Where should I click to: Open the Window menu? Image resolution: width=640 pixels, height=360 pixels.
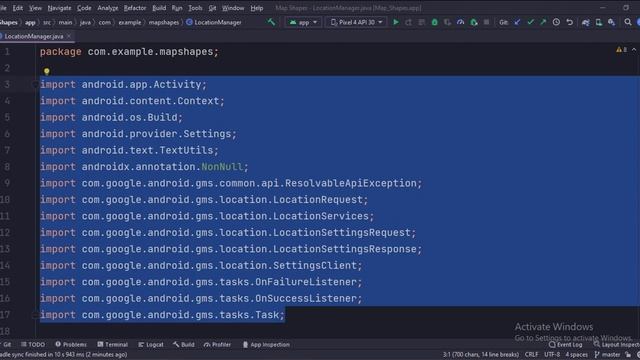(233, 8)
